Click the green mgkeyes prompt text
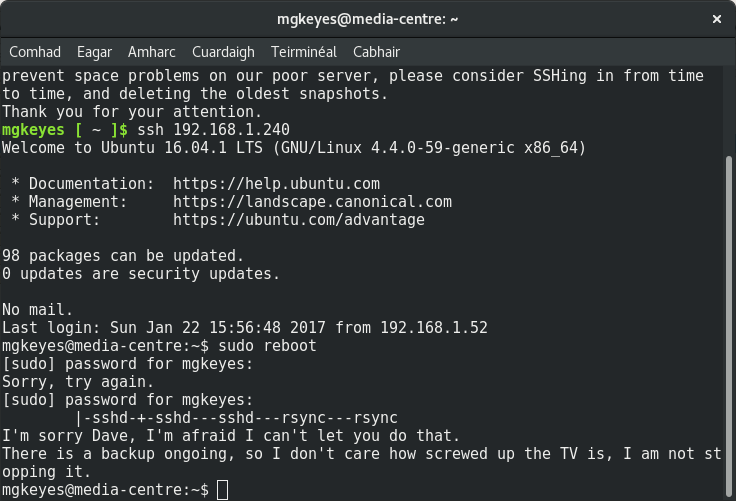Screen dimensions: 736x501 [33, 130]
